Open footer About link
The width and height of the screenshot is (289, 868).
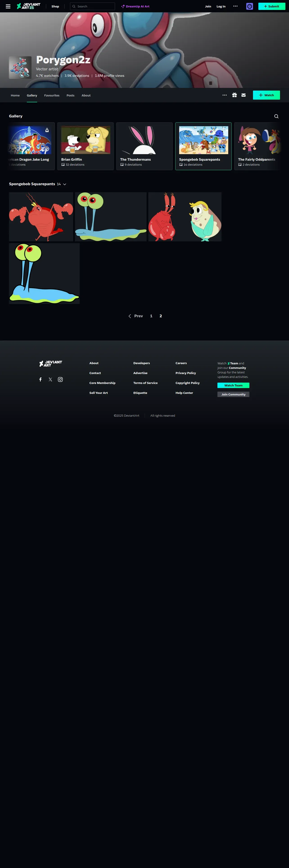pyautogui.click(x=94, y=363)
